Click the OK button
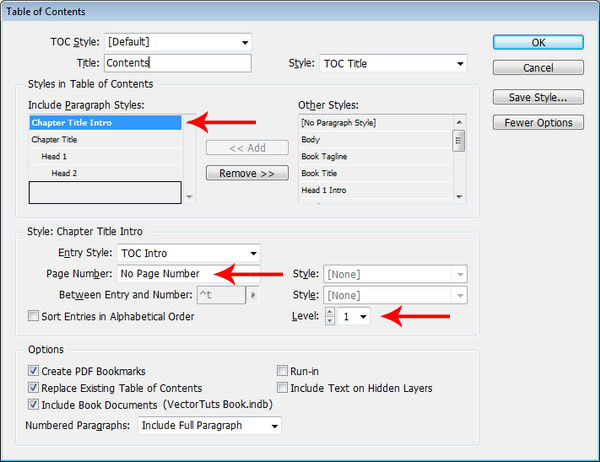 point(538,42)
